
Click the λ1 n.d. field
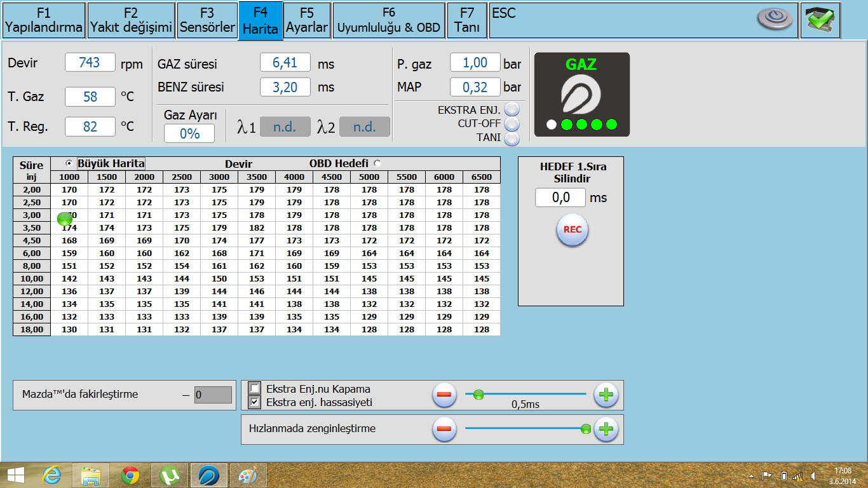285,126
